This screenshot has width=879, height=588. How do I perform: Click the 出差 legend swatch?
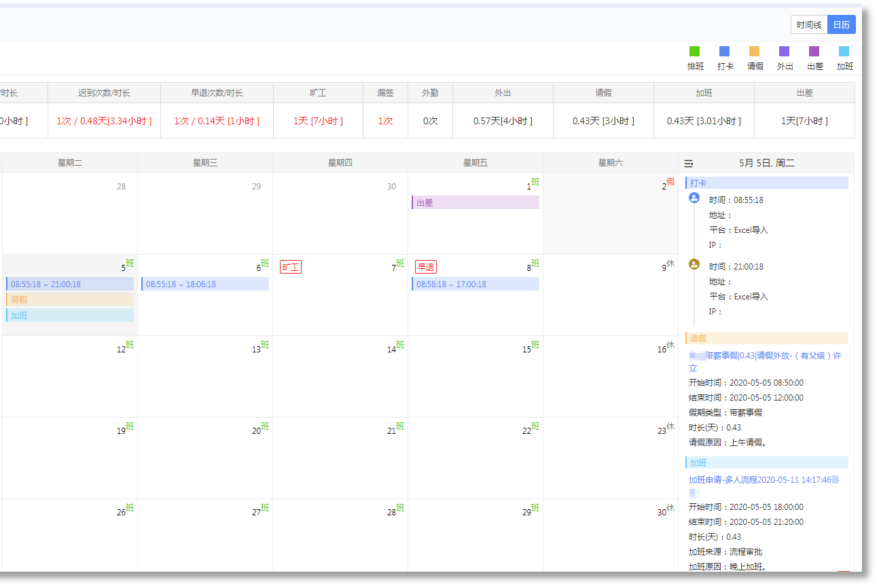pos(814,52)
